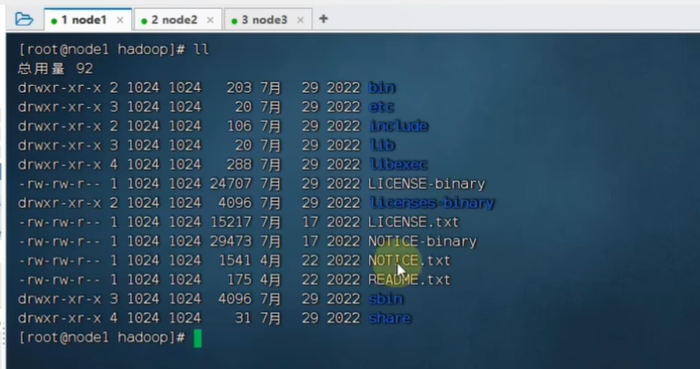Close the node2 tab
This screenshot has width=700, height=369.
[x=210, y=20]
